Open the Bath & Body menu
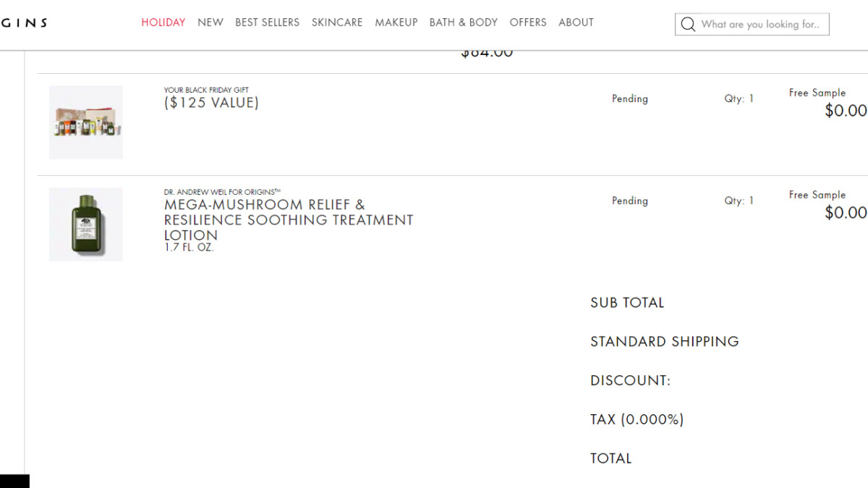The image size is (868, 488). (x=464, y=22)
